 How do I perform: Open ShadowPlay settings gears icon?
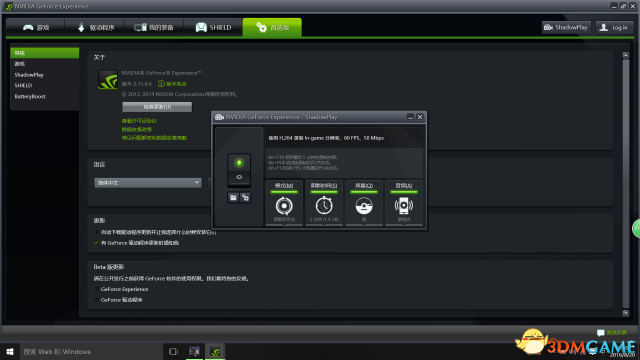(245, 198)
